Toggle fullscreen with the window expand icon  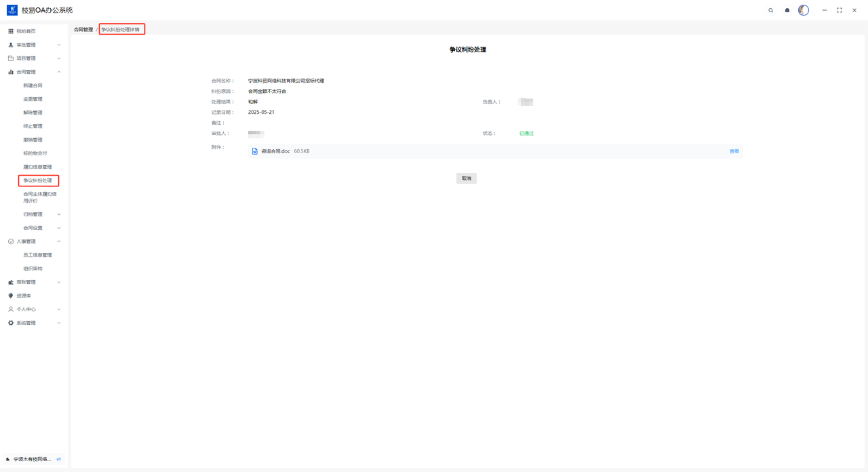840,10
